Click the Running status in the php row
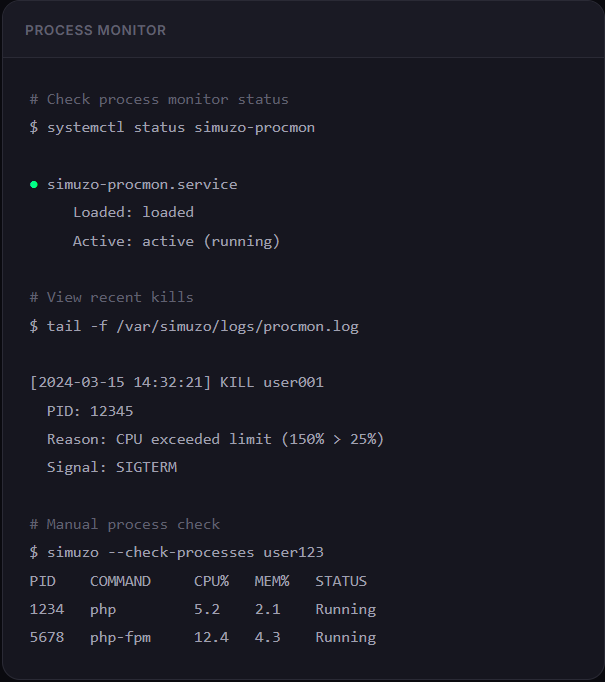Viewport: 605px width, 682px height. [346, 610]
